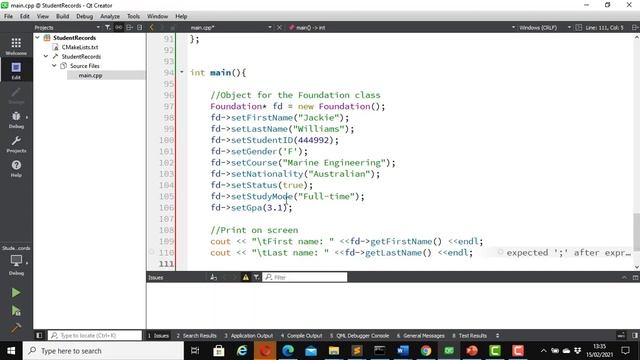The height and width of the screenshot is (360, 640).
Task: Open Projects mode with wrench icon
Action: pos(16,144)
